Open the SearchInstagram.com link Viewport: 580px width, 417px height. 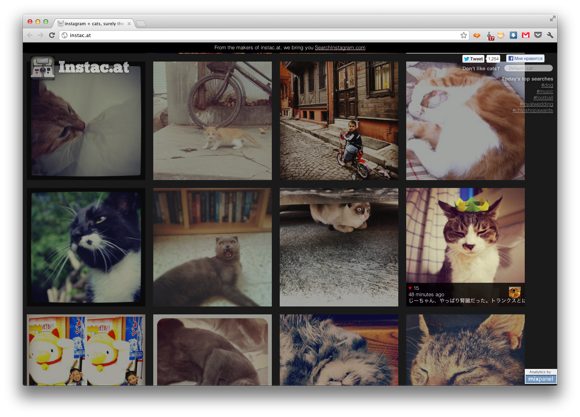tap(340, 47)
